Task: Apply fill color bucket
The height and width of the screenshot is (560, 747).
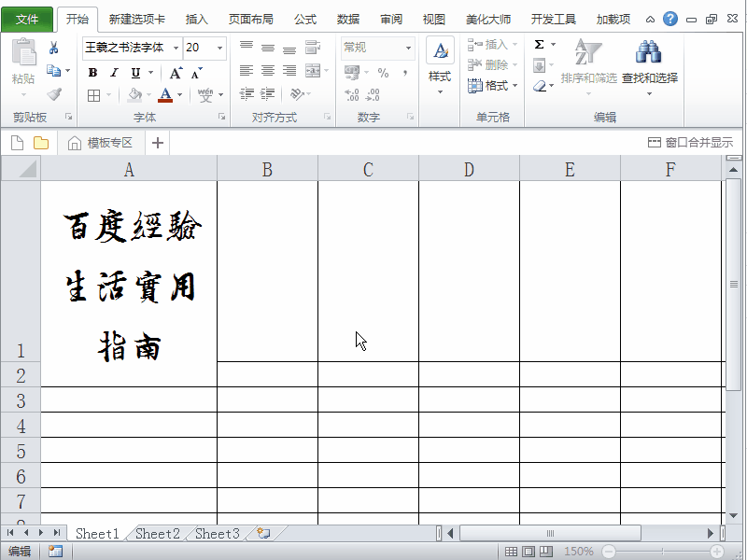Action: tap(134, 95)
